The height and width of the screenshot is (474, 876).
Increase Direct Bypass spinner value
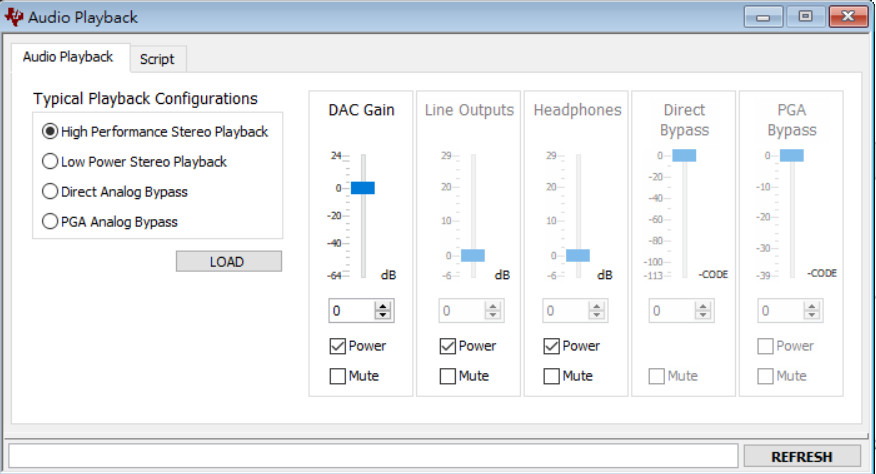pos(703,306)
